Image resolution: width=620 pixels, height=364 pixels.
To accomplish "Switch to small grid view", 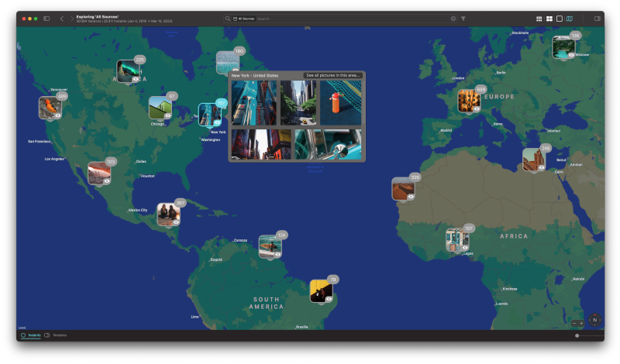I will tap(539, 19).
